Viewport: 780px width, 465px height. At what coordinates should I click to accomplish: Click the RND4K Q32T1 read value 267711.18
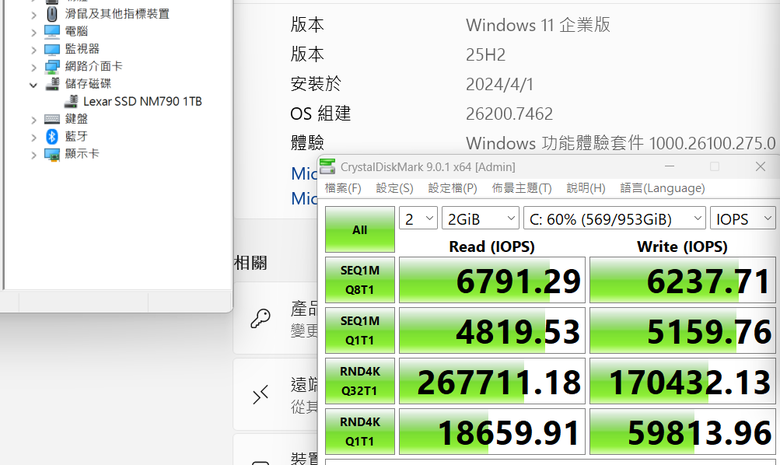pos(492,381)
